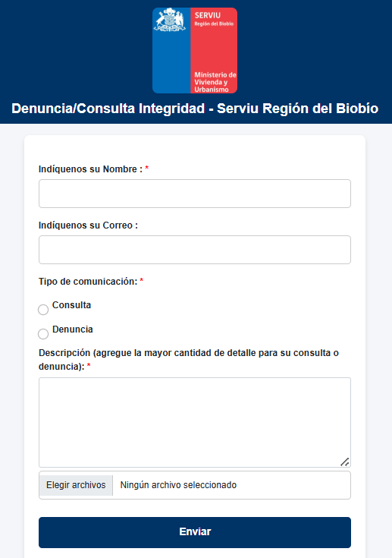This screenshot has height=558, width=392.
Task: Select the Denuncia radio button
Action: (x=43, y=334)
